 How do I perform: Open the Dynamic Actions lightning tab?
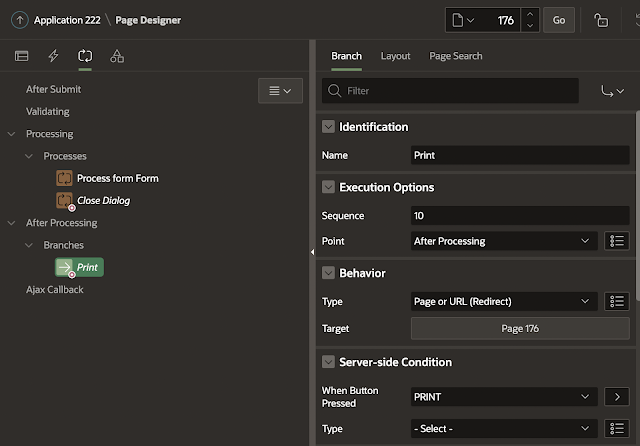point(53,56)
